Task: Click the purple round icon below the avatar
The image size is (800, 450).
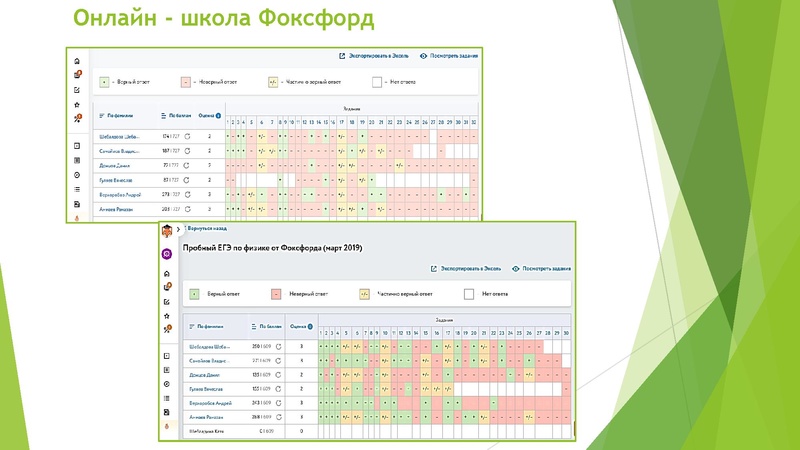Action: tap(166, 253)
